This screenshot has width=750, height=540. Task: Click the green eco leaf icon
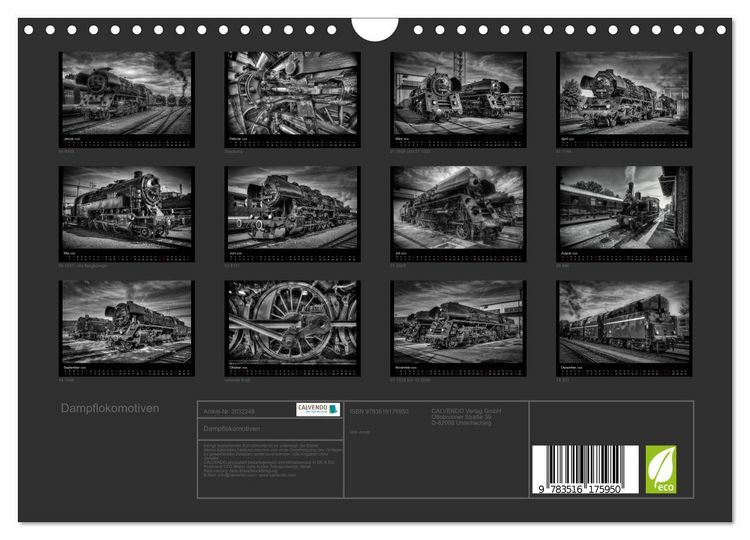pyautogui.click(x=661, y=469)
